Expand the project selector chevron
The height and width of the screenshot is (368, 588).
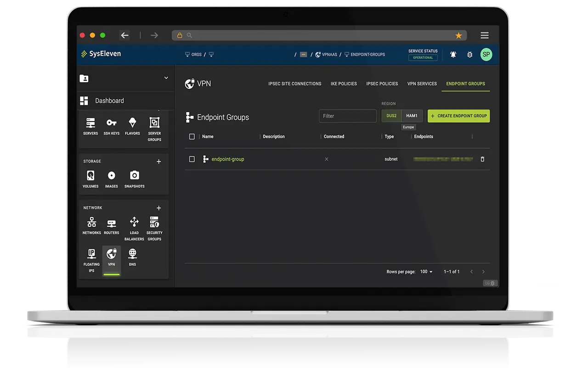[x=166, y=78]
